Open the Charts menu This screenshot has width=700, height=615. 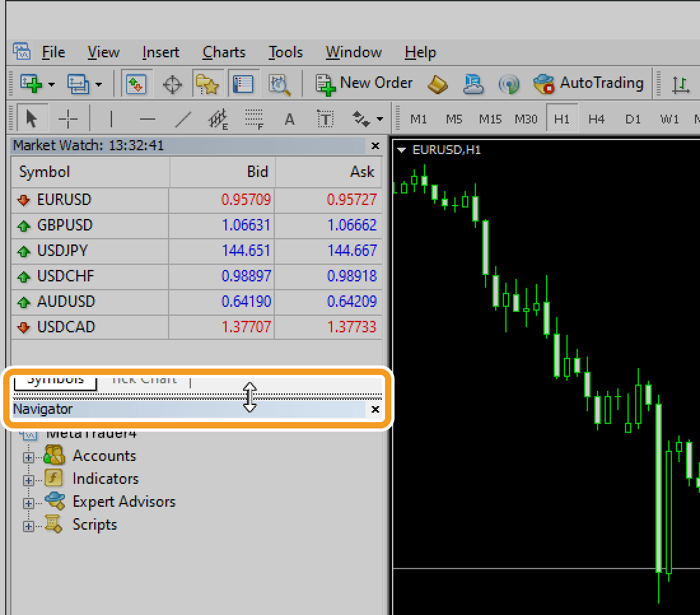tap(223, 52)
